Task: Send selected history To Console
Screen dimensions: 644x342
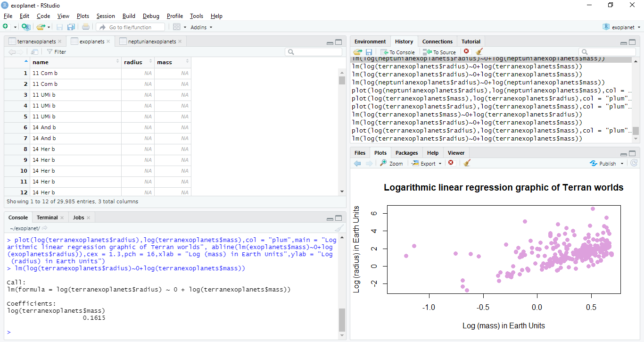Action: (x=398, y=52)
